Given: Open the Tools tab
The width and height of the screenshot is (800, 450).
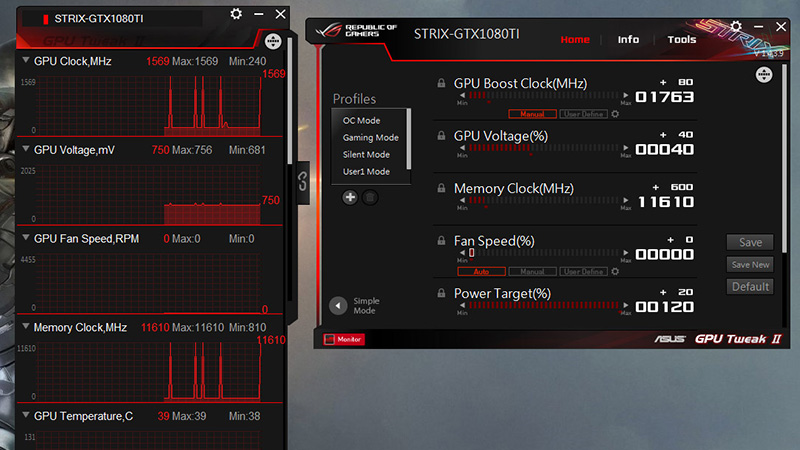Looking at the screenshot, I should click(682, 39).
